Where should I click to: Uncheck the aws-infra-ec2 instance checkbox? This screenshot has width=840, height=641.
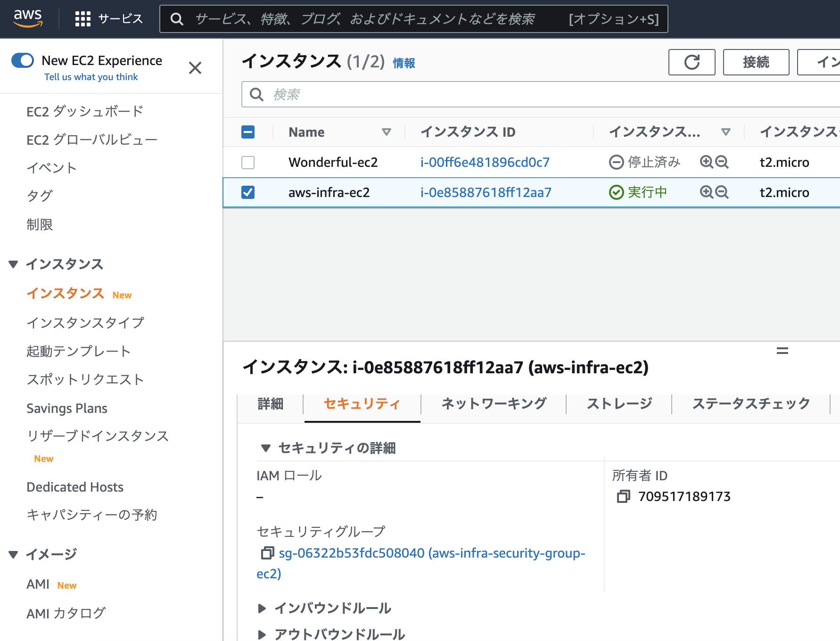(x=248, y=192)
